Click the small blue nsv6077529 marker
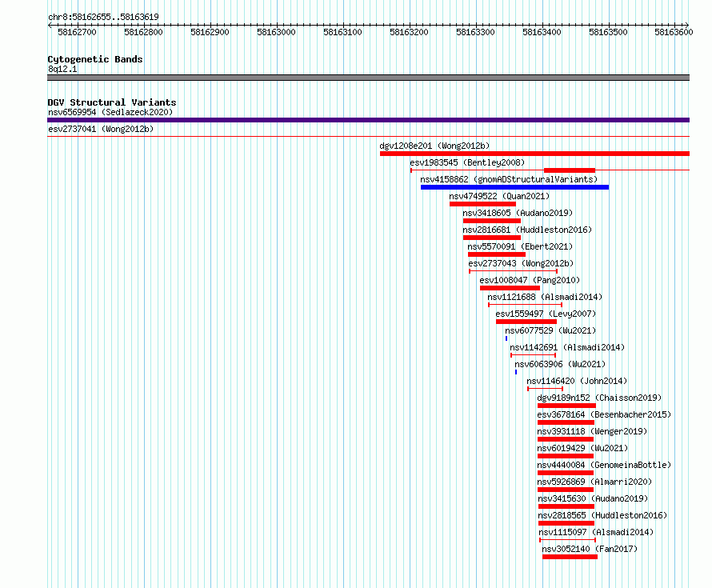This screenshot has width=712, height=588. pyautogui.click(x=506, y=338)
